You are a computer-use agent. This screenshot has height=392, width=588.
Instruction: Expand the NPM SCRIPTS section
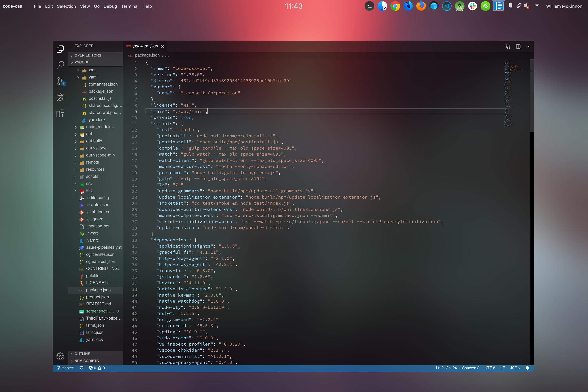[86, 361]
